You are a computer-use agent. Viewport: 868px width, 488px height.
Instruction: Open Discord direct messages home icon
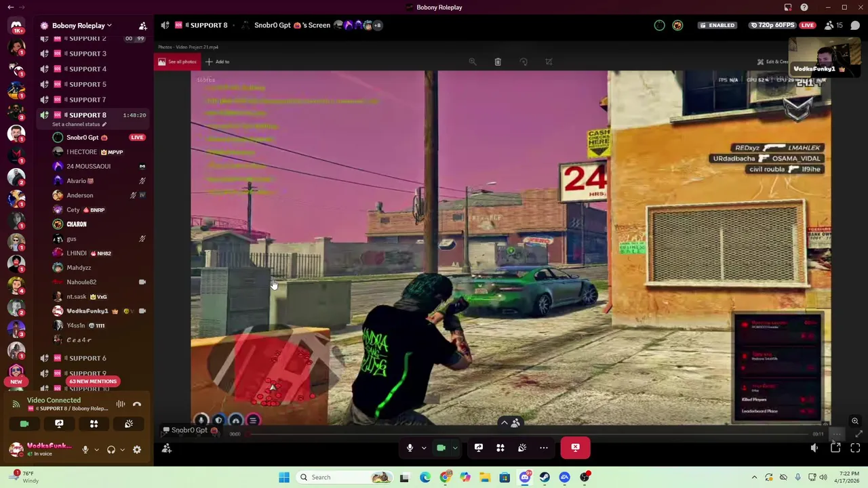16,26
